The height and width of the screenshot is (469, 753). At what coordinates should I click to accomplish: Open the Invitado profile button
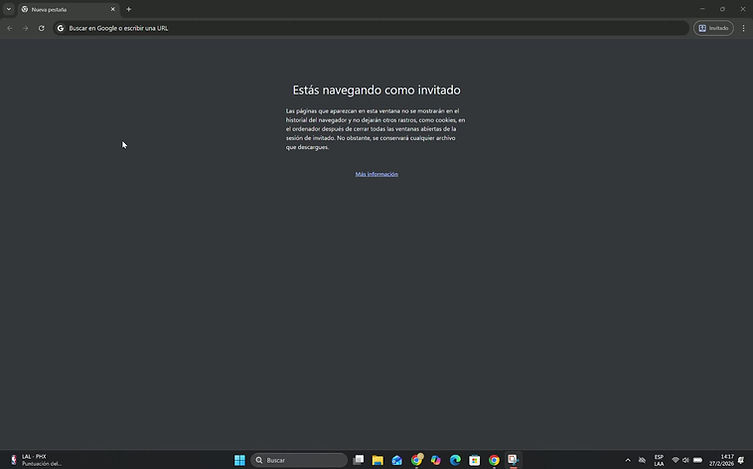[x=713, y=28]
